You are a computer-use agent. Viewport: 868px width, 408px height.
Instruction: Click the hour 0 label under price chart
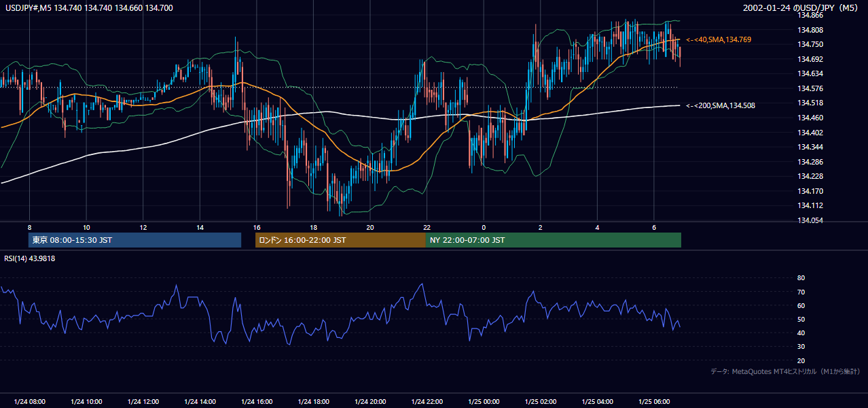click(x=484, y=227)
